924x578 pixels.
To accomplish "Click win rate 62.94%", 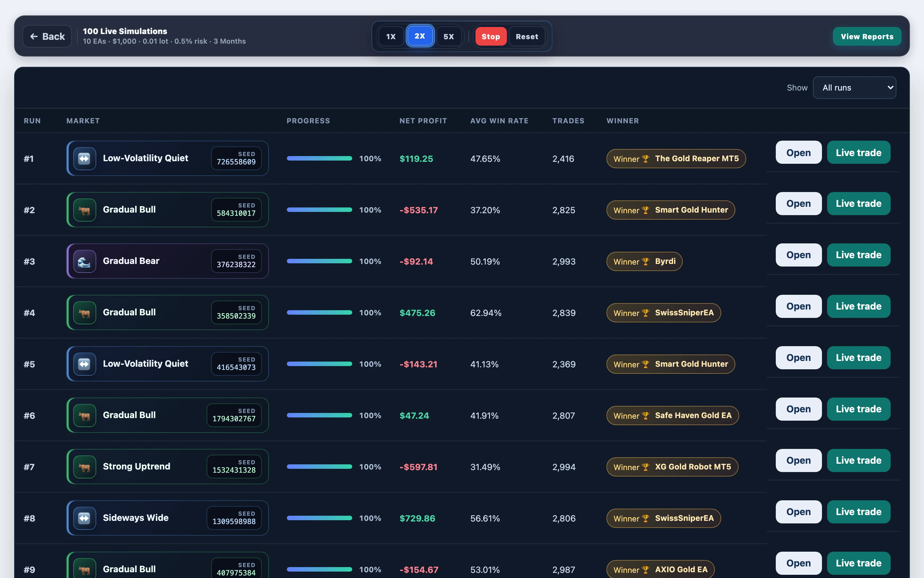I will pos(486,313).
